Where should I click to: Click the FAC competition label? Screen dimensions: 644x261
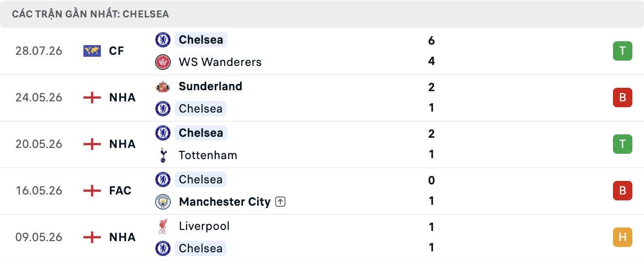[x=120, y=191]
